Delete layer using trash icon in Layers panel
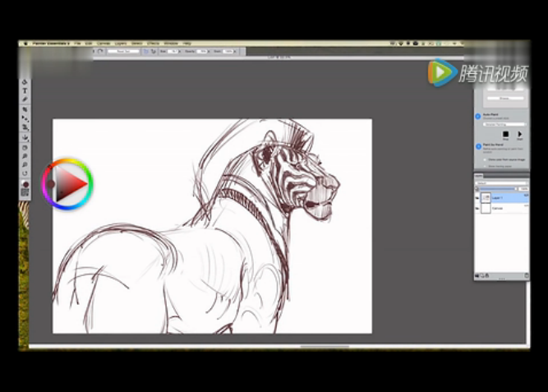The image size is (548, 392). (527, 276)
